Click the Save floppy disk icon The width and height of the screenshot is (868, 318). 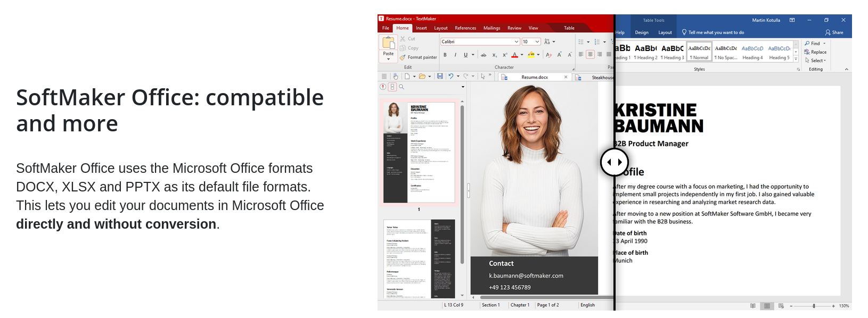(x=440, y=76)
